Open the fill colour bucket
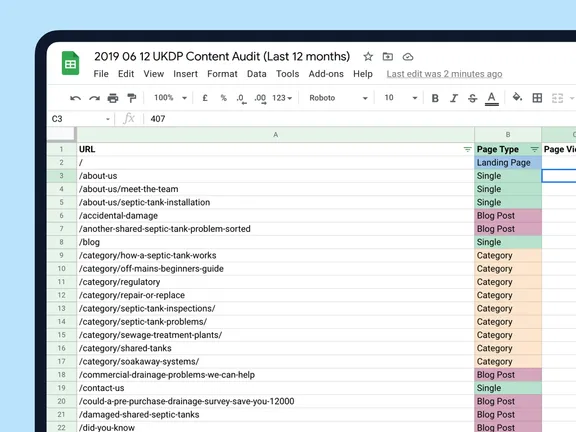 517,98
